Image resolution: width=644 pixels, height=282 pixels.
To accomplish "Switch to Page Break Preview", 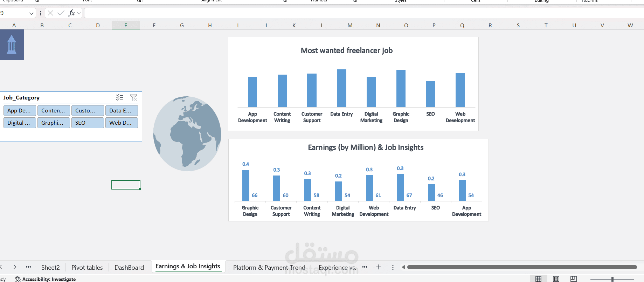I will (573, 279).
